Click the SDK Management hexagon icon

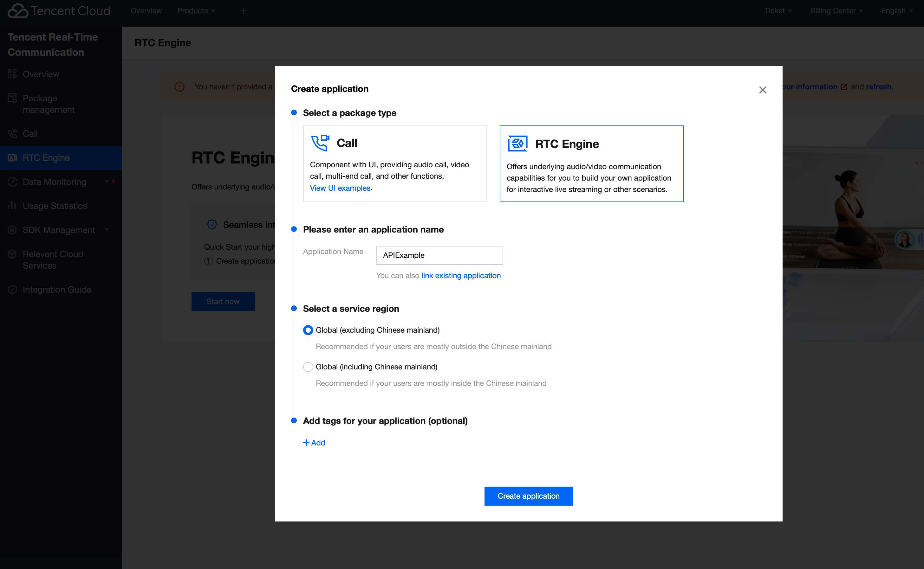12,230
